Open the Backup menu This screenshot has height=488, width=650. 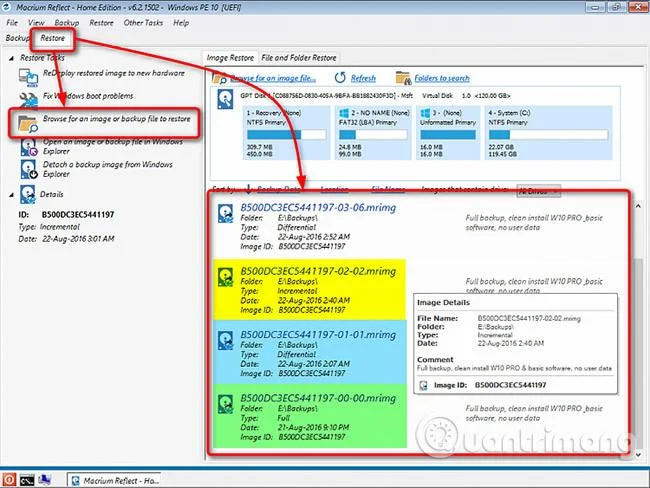67,23
